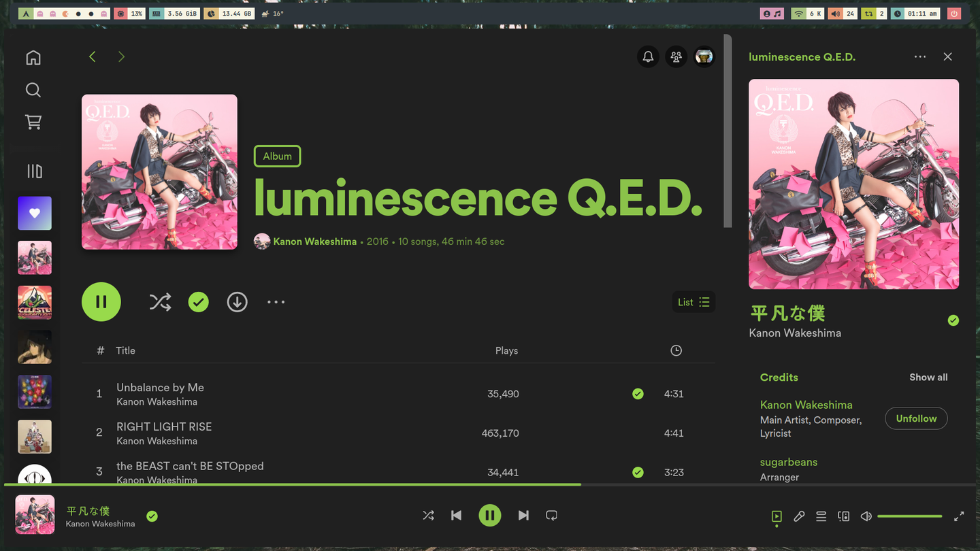Enable shuffle for this album
This screenshot has width=980, height=551.
[160, 302]
